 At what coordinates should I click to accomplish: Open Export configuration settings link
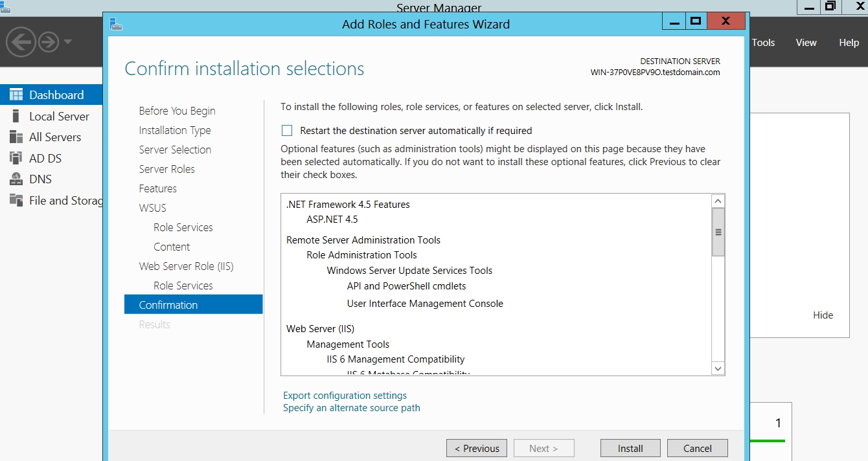[x=345, y=396]
